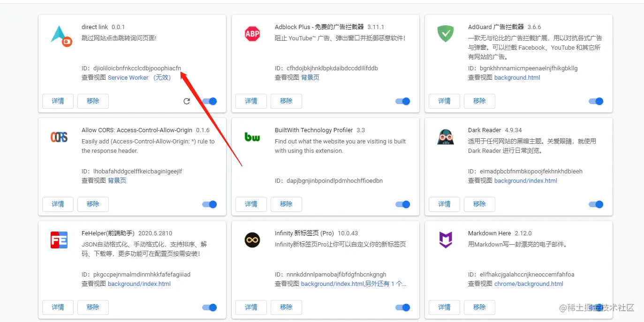This screenshot has width=644, height=322.
Task: Click the Allow CORS extension icon
Action: pyautogui.click(x=59, y=137)
